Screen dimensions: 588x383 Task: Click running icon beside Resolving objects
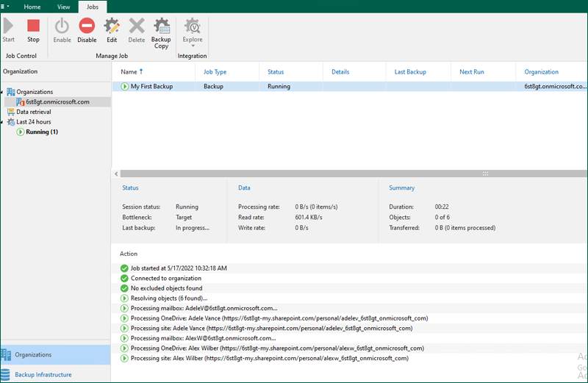click(124, 298)
